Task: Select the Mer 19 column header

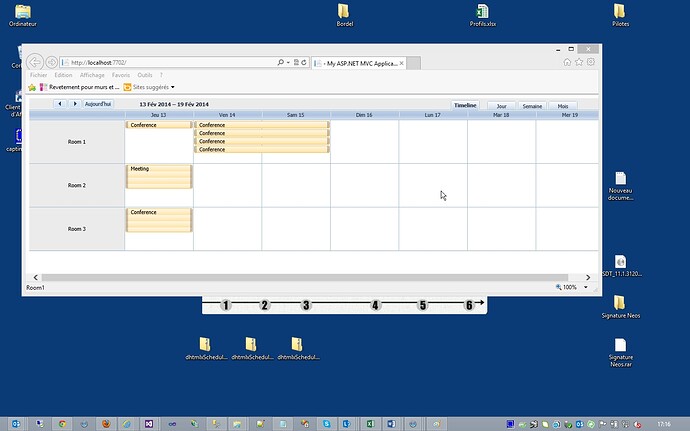Action: pos(569,115)
